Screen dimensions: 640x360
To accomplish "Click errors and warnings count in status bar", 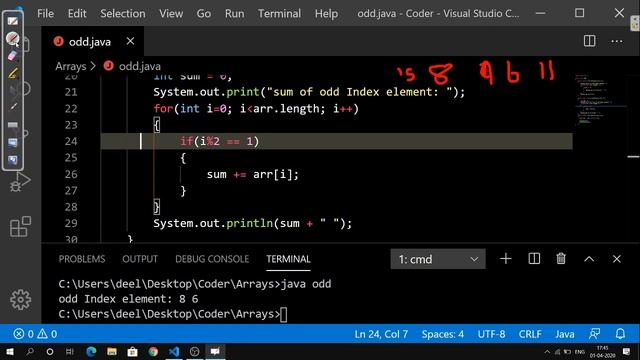I will coord(35,334).
